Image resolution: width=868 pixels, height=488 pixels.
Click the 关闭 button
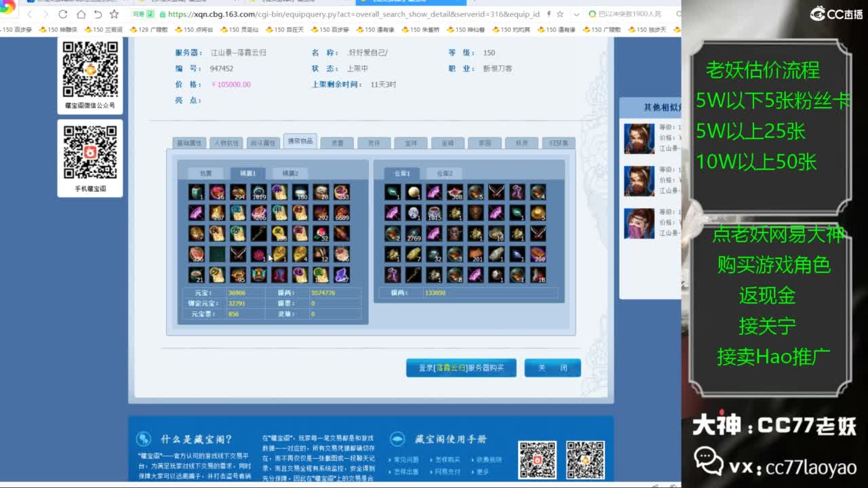coord(553,367)
